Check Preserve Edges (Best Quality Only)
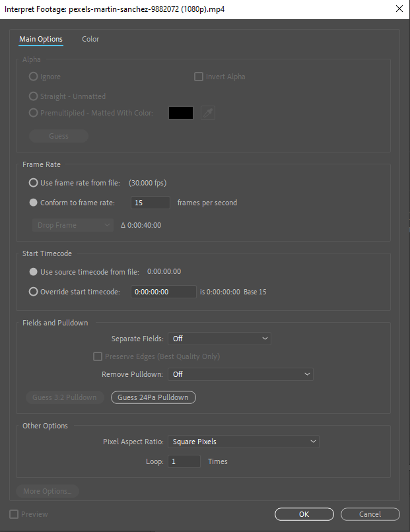410x532 pixels. point(98,356)
